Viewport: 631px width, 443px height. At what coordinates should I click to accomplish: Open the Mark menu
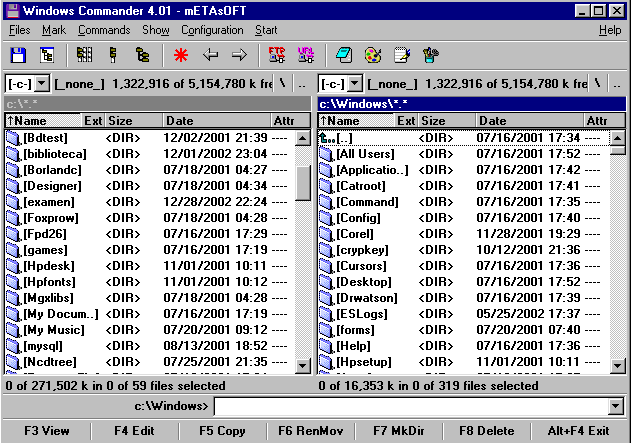(54, 30)
